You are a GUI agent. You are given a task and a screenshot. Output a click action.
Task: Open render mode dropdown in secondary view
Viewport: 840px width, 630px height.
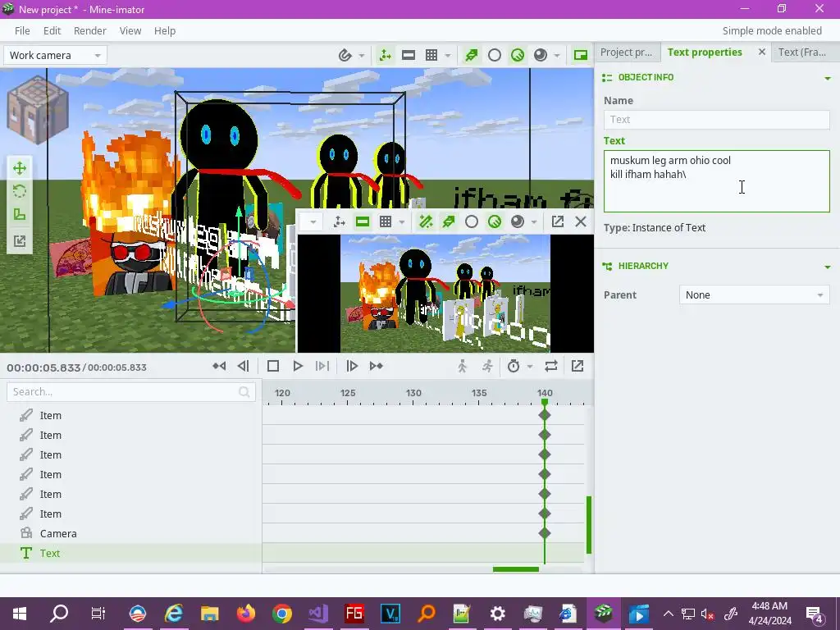pos(533,221)
